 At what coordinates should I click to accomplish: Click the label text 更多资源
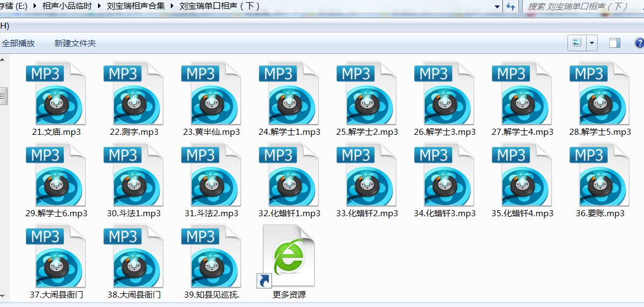[289, 295]
